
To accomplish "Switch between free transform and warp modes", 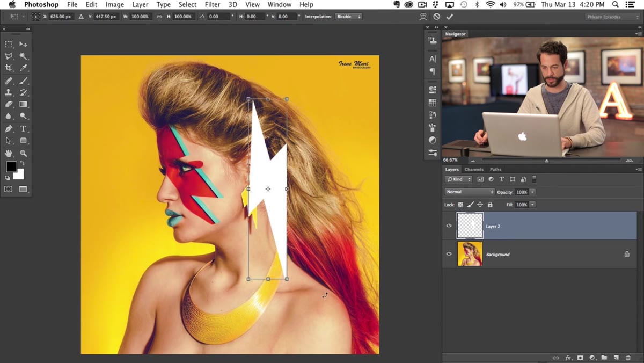I will (423, 17).
